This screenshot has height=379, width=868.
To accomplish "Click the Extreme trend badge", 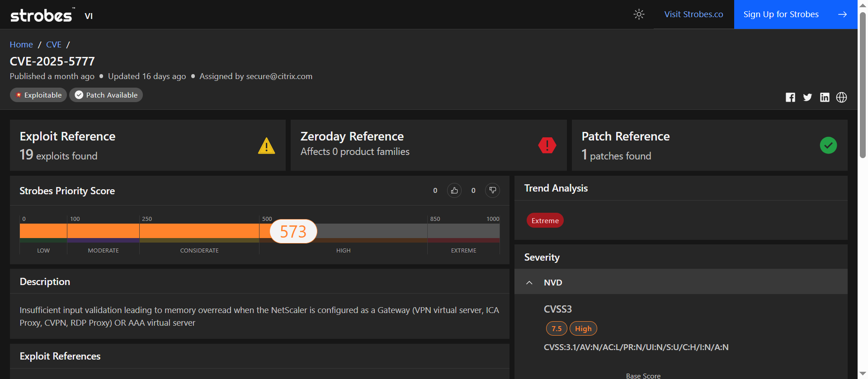I will 545,220.
